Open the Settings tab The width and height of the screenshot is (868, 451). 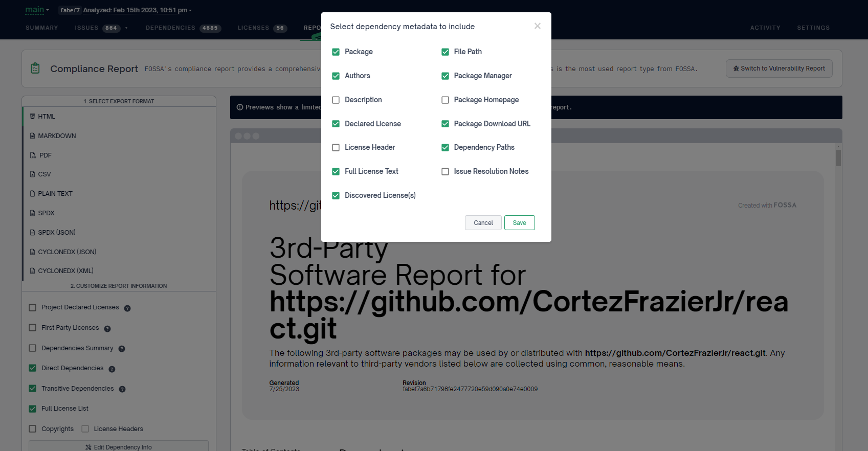pyautogui.click(x=813, y=28)
